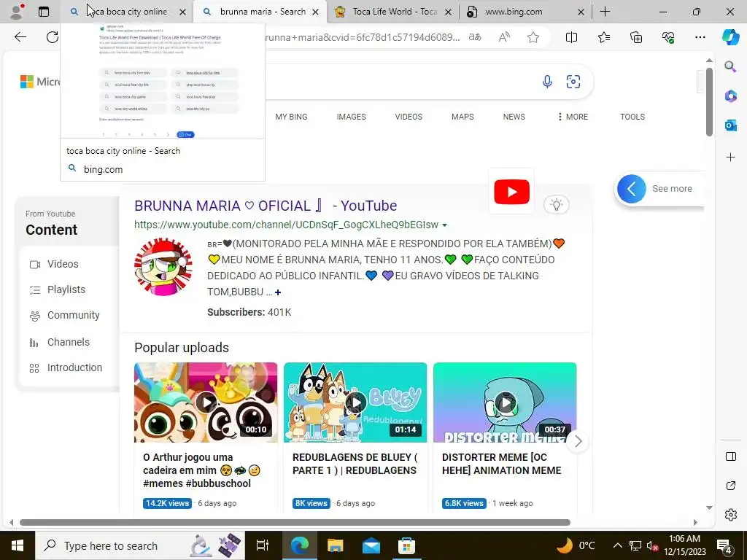Click the lightbulb feedback icon
The image size is (747, 560).
[x=556, y=205]
